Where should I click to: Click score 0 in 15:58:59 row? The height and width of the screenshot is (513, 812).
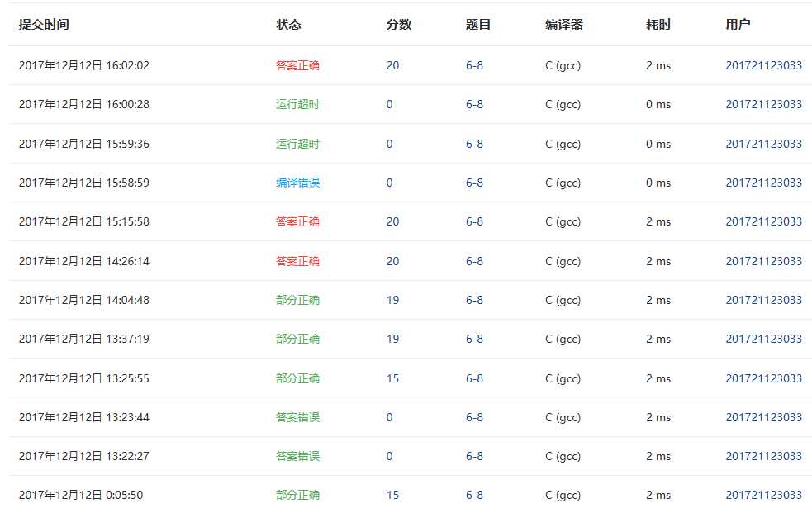point(389,183)
